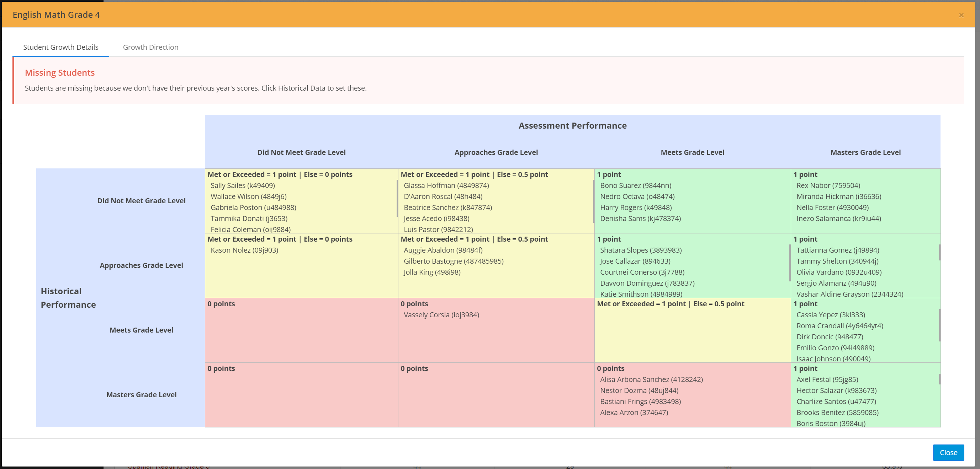Click scrollbar beside Axel Festal list

pos(939,379)
